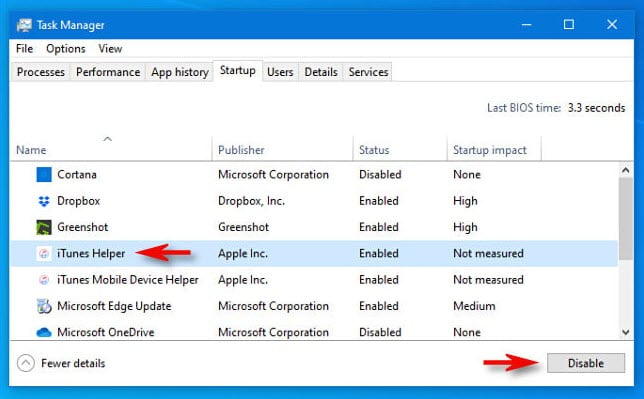Open the File menu

point(24,48)
